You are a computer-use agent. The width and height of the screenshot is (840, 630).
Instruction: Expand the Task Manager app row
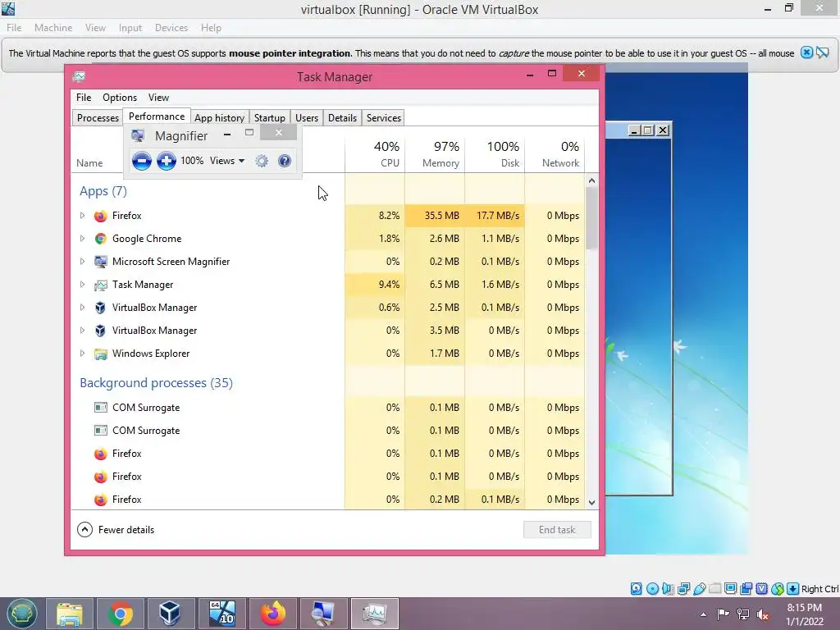(x=82, y=285)
